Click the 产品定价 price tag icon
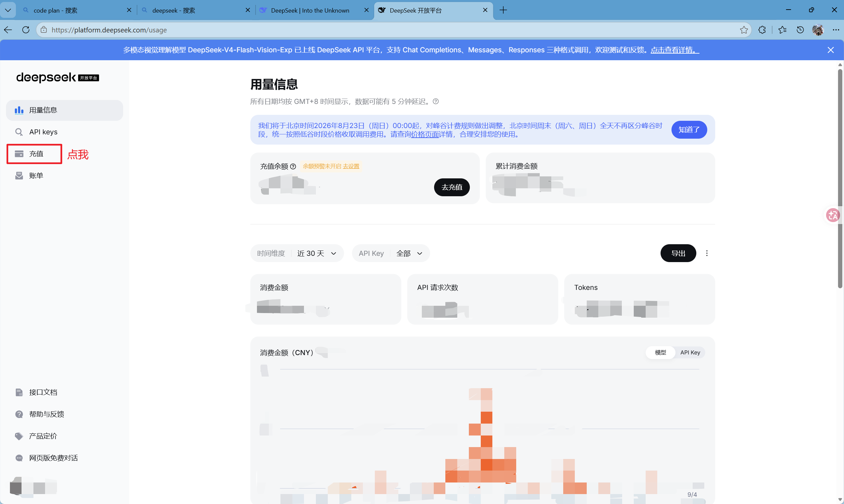The width and height of the screenshot is (844, 504). [x=19, y=436]
